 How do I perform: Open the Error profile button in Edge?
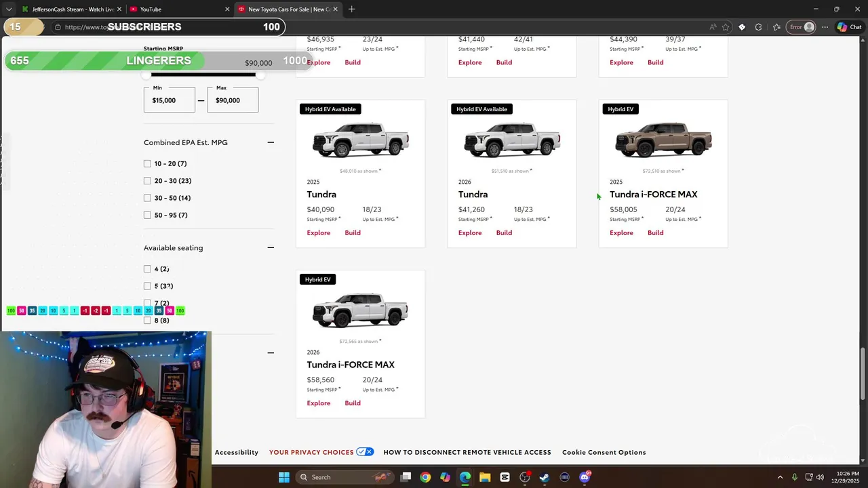802,27
